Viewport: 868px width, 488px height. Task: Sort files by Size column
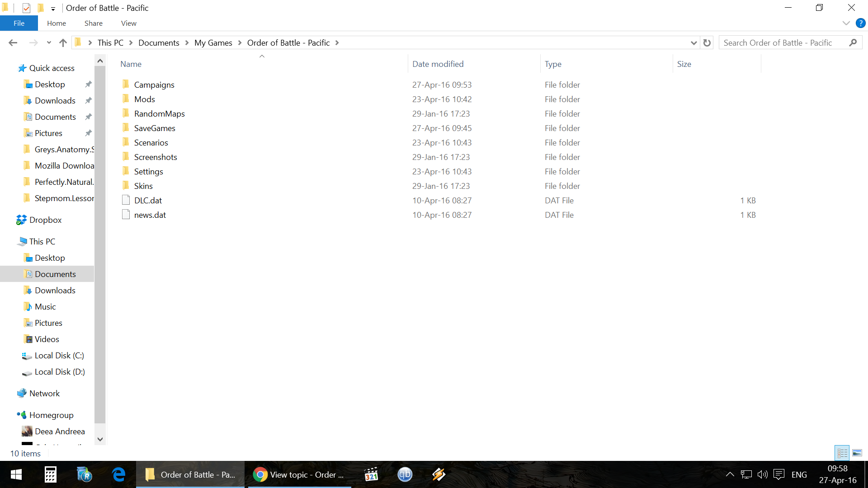pos(684,64)
